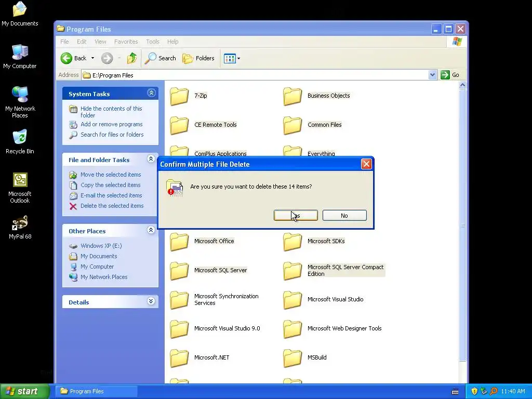Image resolution: width=532 pixels, height=399 pixels.
Task: Open the Tools menu
Action: [x=153, y=42]
